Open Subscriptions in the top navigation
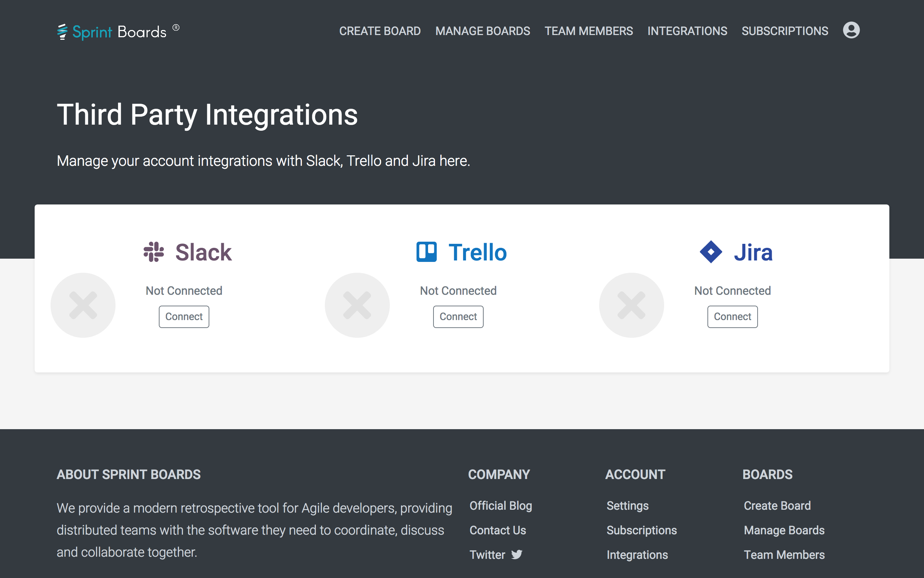 (x=785, y=31)
